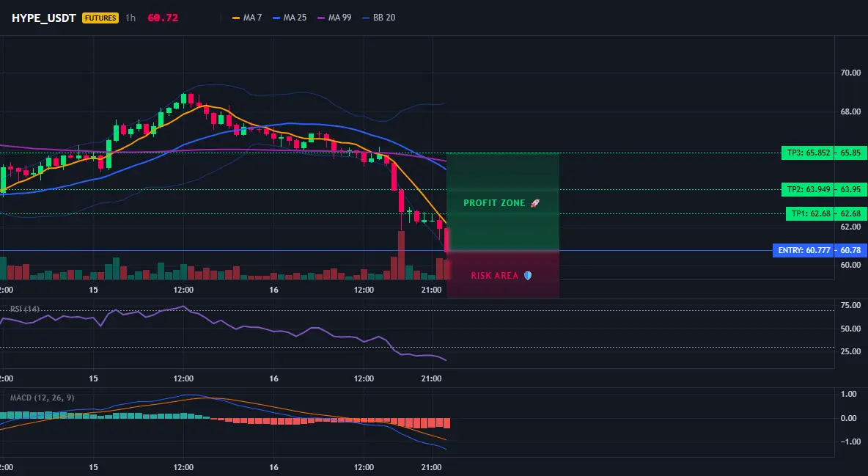This screenshot has height=476, width=868.
Task: Click the MACD (12, 26, 9) indicator label
Action: coord(42,398)
